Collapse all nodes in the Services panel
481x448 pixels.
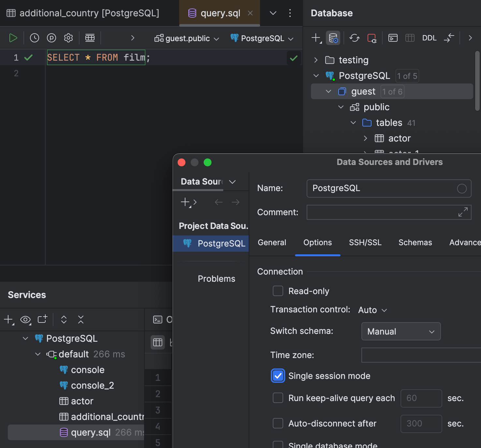tap(80, 320)
